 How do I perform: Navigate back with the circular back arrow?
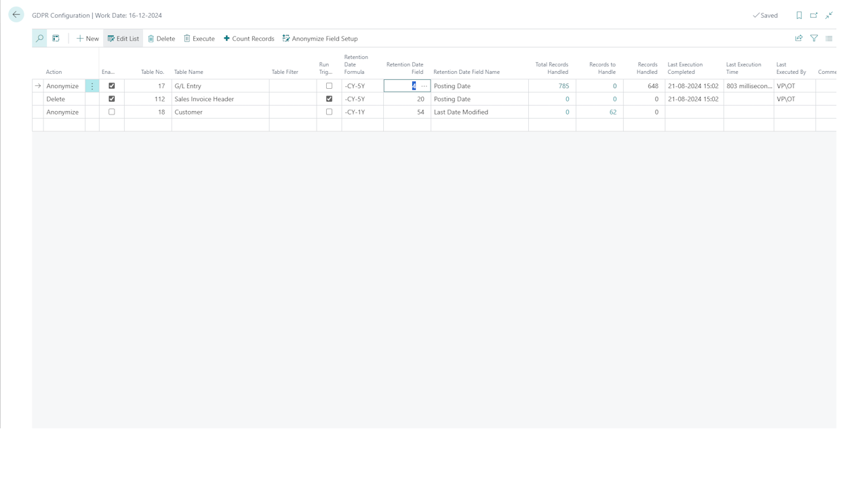click(16, 14)
